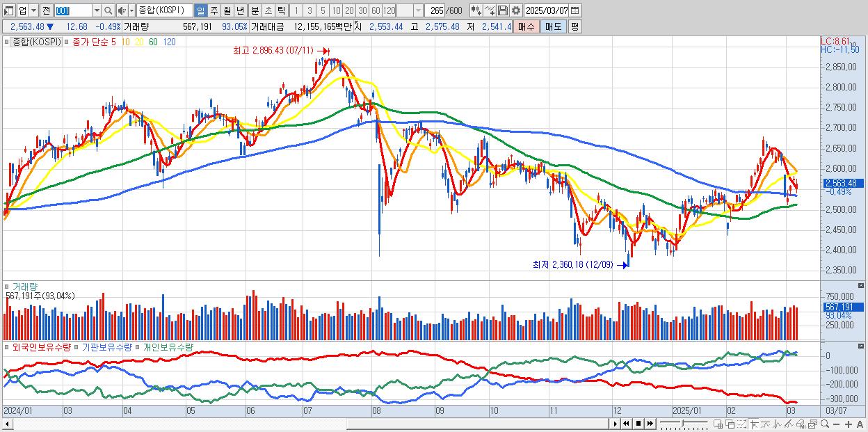The image size is (868, 432).
Task: Click the '종가 단순 5' moving average legend
Action: coord(94,42)
